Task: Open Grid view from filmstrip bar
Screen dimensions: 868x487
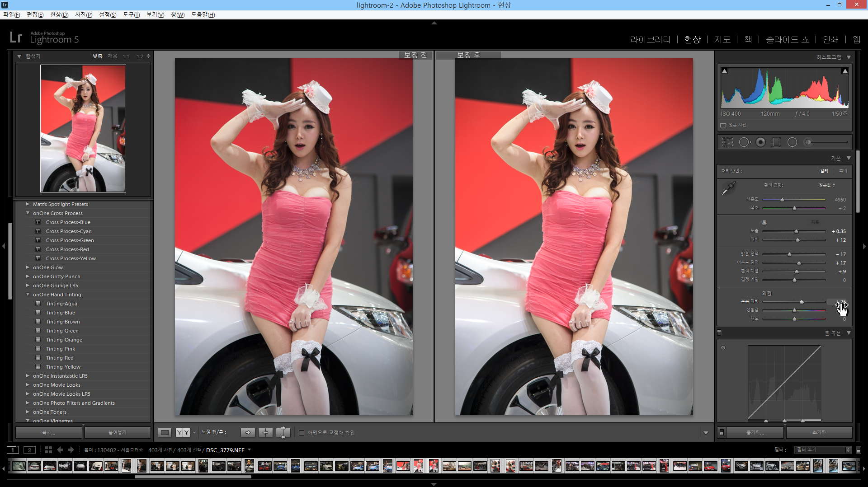Action: click(x=48, y=450)
